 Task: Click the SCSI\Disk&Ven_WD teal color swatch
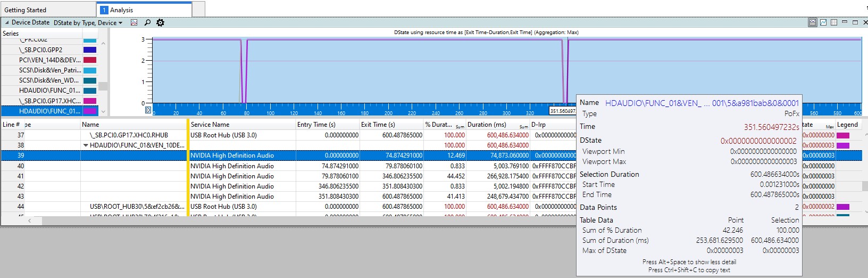click(90, 80)
